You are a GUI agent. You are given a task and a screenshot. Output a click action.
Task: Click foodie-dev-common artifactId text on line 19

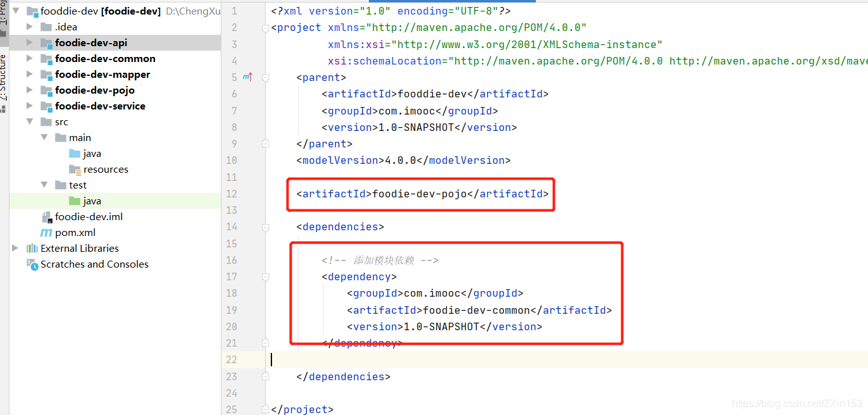pos(476,310)
